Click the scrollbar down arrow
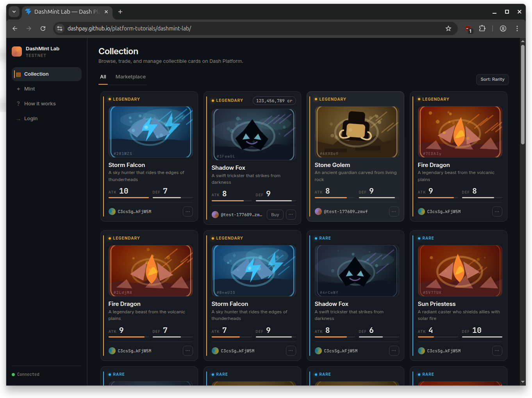 point(523,382)
